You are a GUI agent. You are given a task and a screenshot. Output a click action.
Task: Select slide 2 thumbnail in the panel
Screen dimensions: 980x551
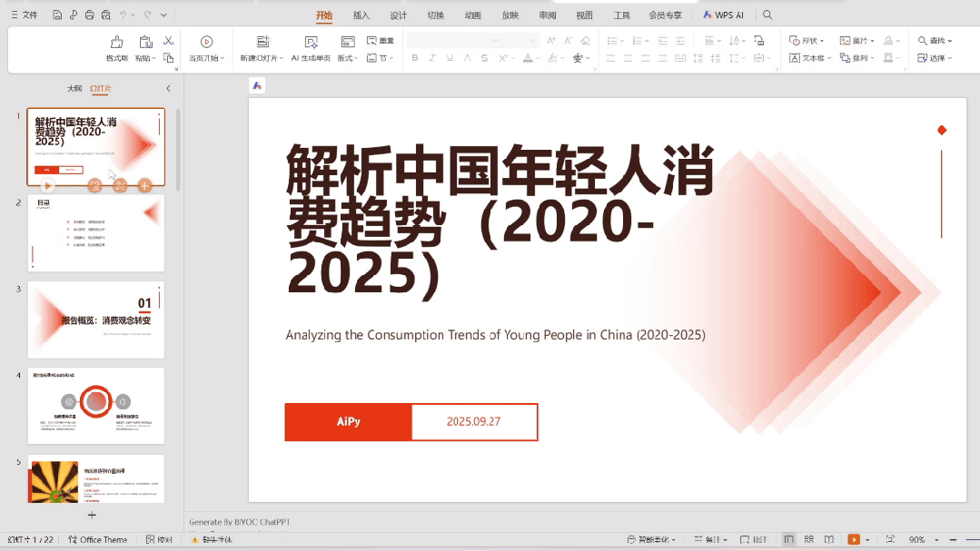click(x=95, y=233)
